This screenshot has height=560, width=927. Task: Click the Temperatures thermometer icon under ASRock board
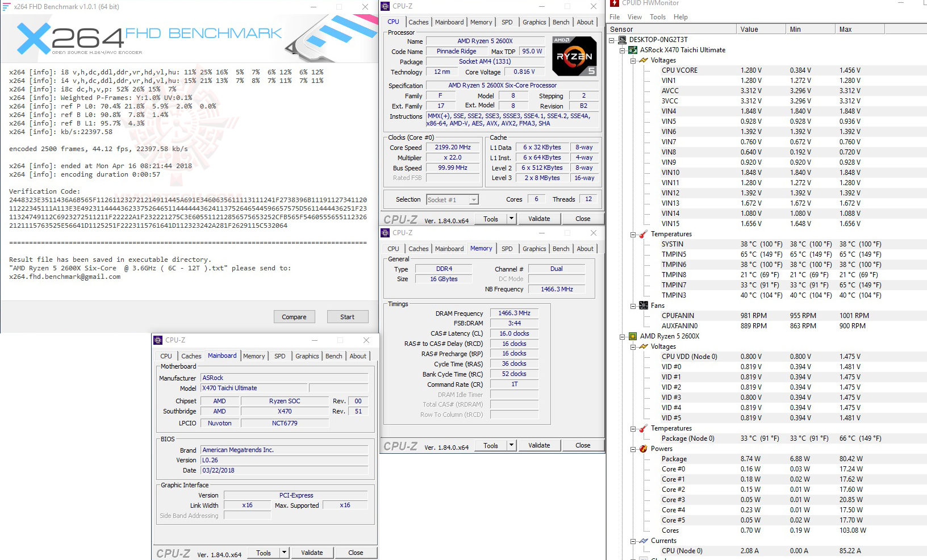pos(644,234)
